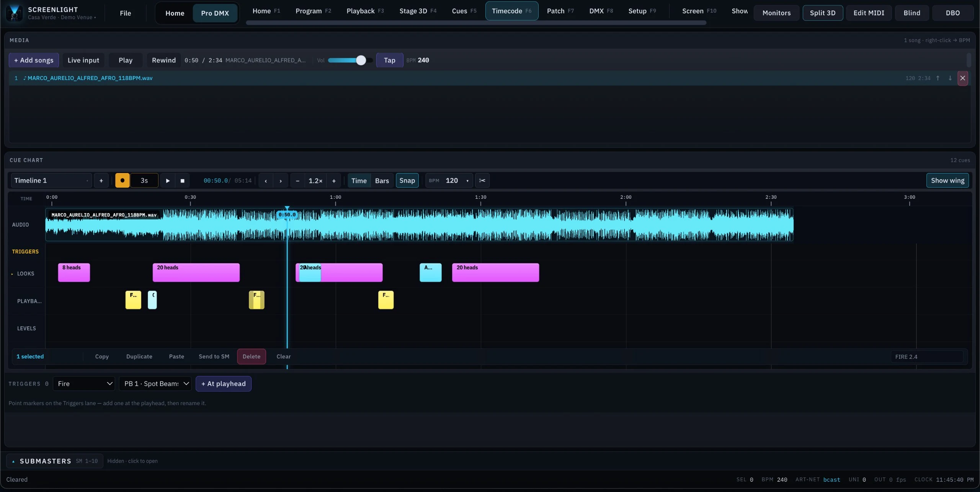Click the + Add songs button
The height and width of the screenshot is (492, 980).
click(x=34, y=60)
